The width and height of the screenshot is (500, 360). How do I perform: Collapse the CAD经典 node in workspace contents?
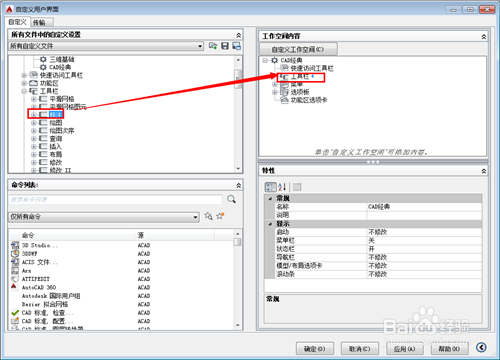point(265,60)
